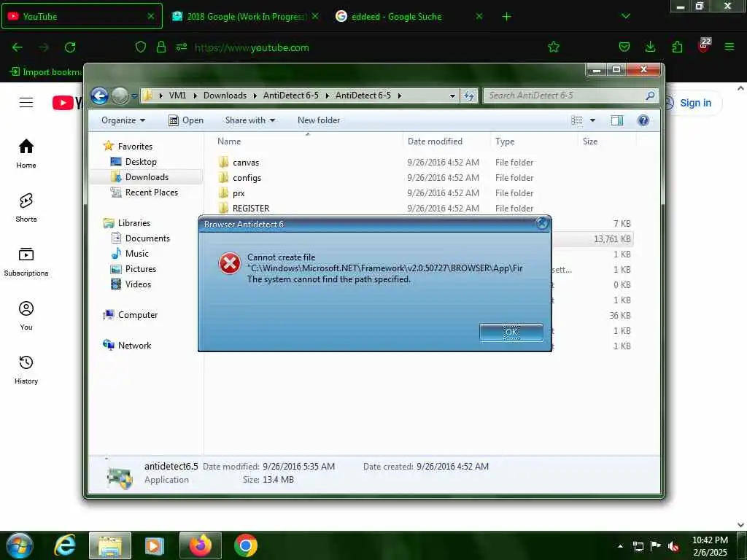Click Downloads in the address breadcrumb
The height and width of the screenshot is (560, 747).
[225, 96]
